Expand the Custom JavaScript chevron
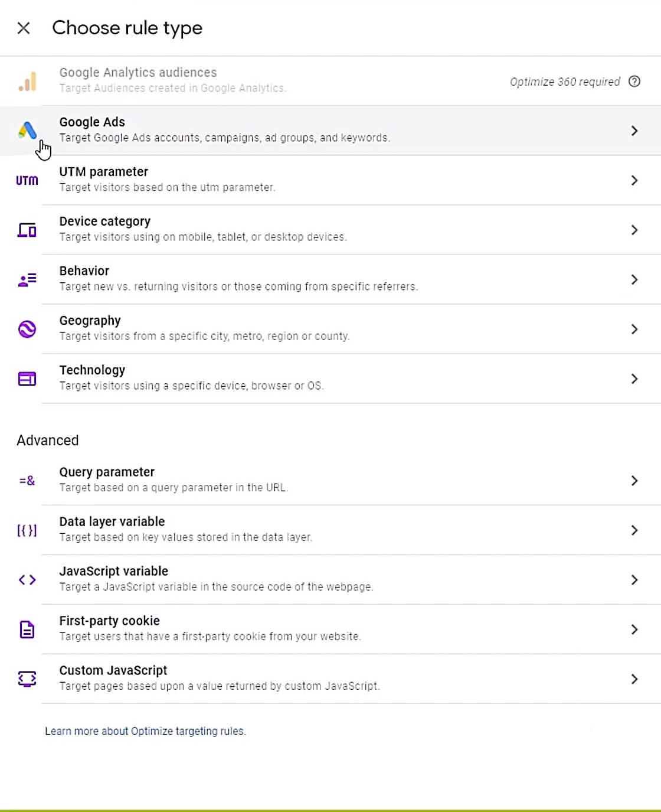661x812 pixels. click(634, 679)
